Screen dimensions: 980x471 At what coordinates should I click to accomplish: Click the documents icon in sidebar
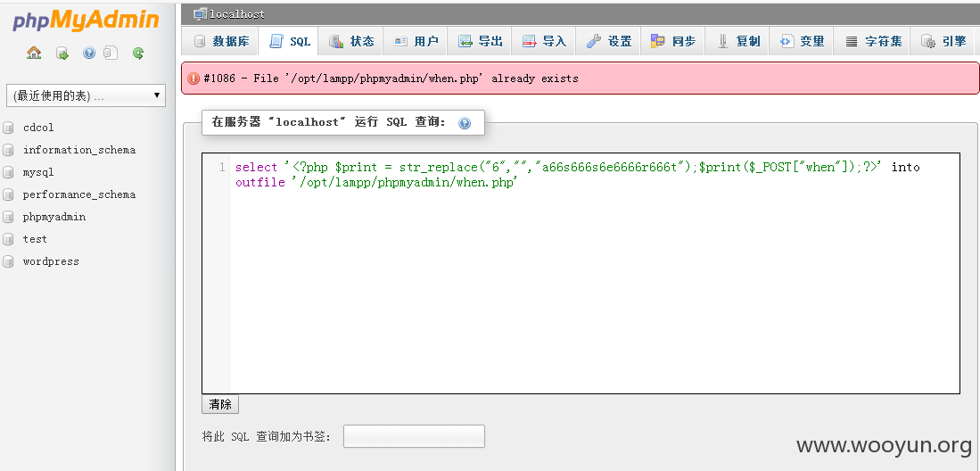coord(111,54)
